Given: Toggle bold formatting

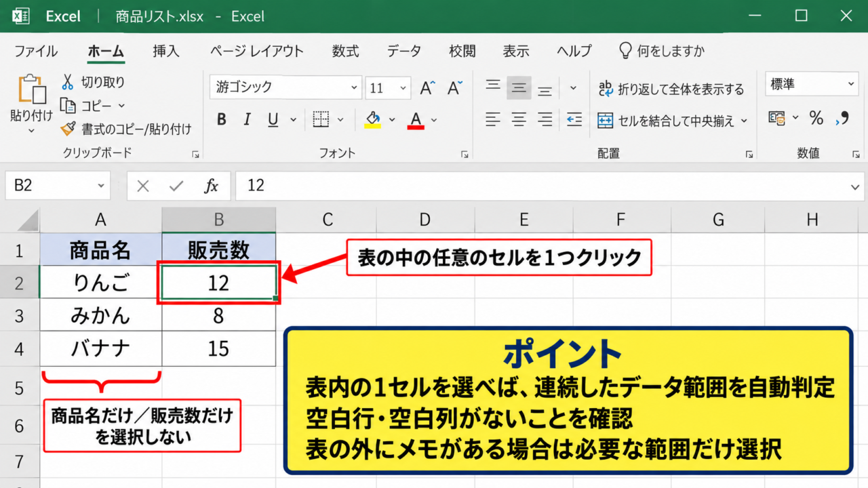Looking at the screenshot, I should (x=221, y=120).
